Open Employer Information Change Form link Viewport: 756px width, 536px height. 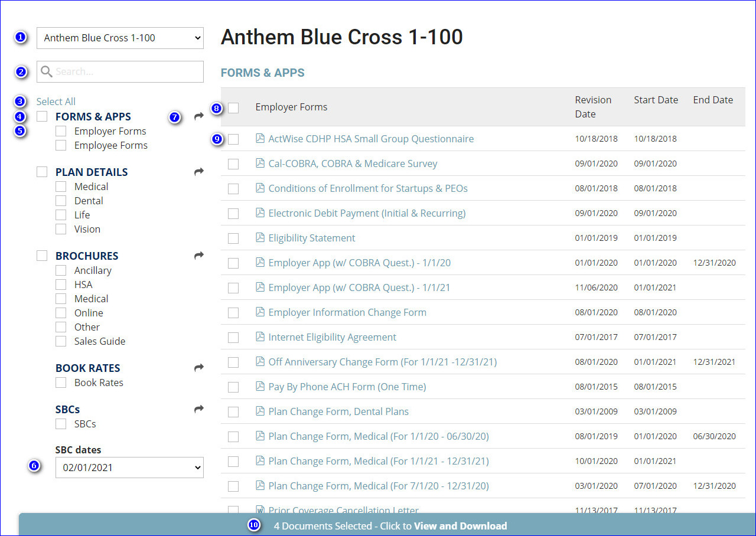coord(347,312)
